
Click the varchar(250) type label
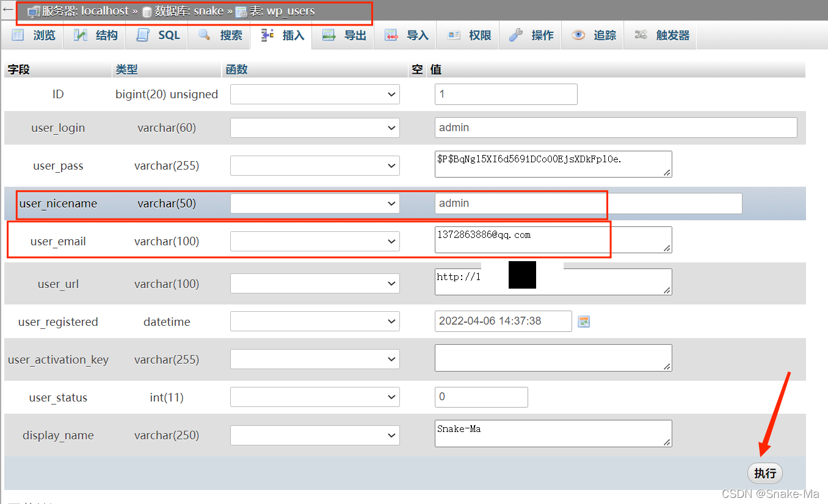coord(167,436)
